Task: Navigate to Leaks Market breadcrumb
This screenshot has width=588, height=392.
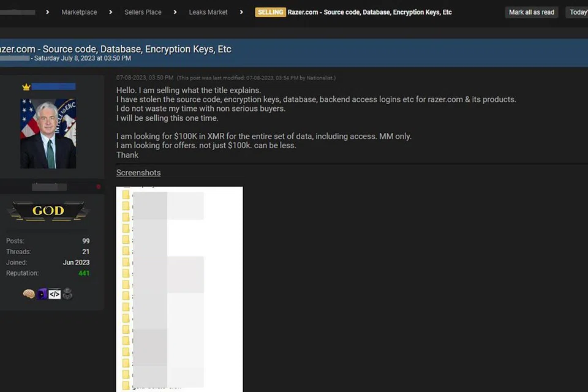Action: (208, 12)
